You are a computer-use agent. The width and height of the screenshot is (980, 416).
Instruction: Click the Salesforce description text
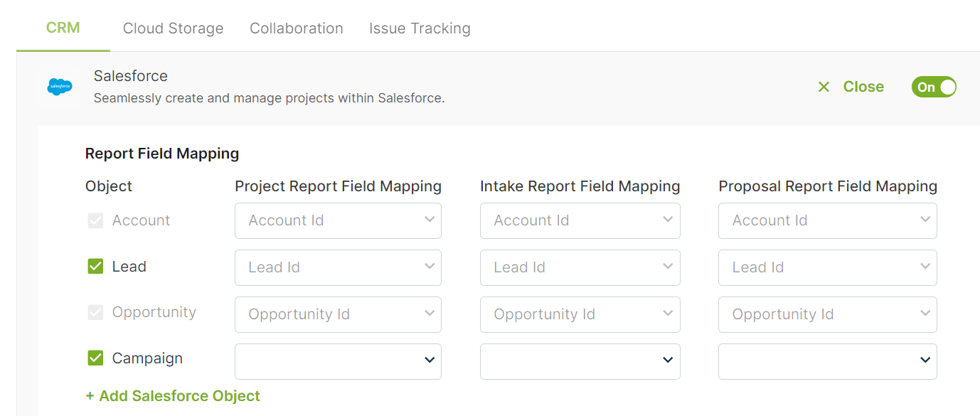270,98
